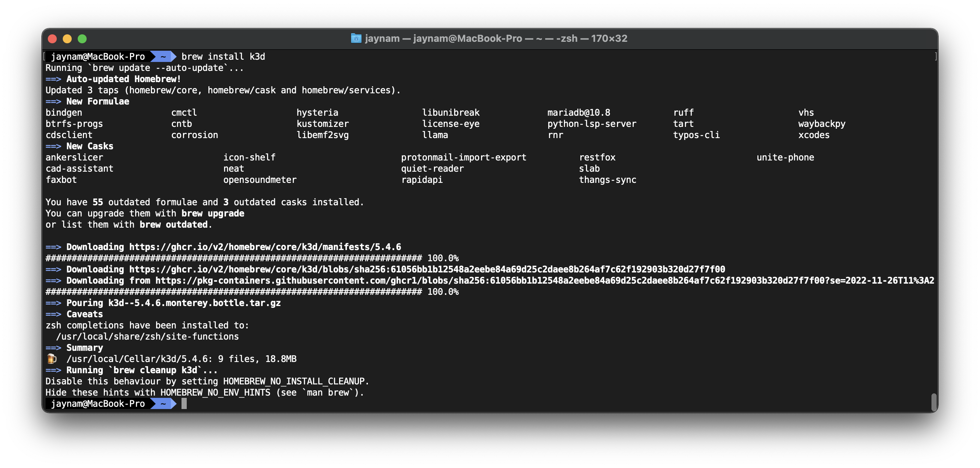This screenshot has height=468, width=980.
Task: Click the terminal scrollbar thumb at bottom right
Action: point(934,402)
